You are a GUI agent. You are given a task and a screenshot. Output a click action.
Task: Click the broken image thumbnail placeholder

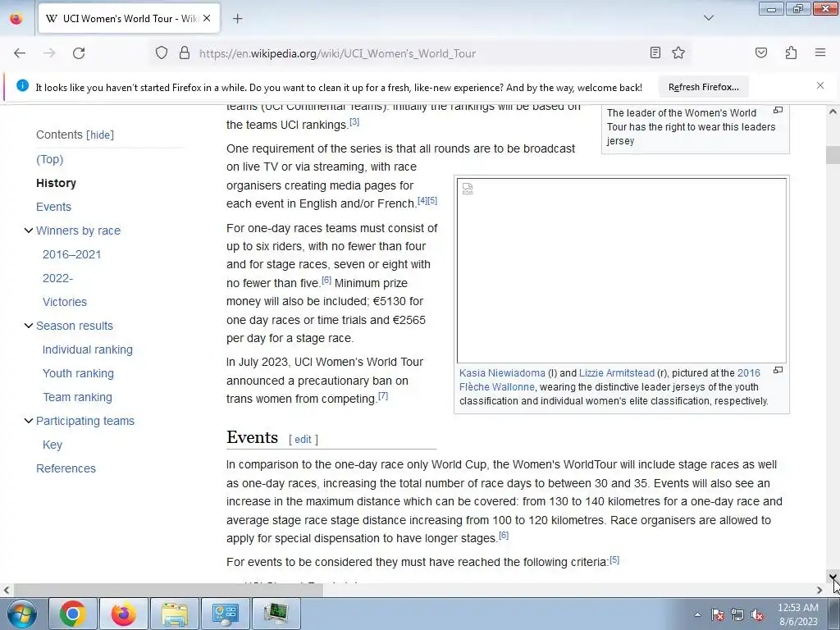[622, 271]
